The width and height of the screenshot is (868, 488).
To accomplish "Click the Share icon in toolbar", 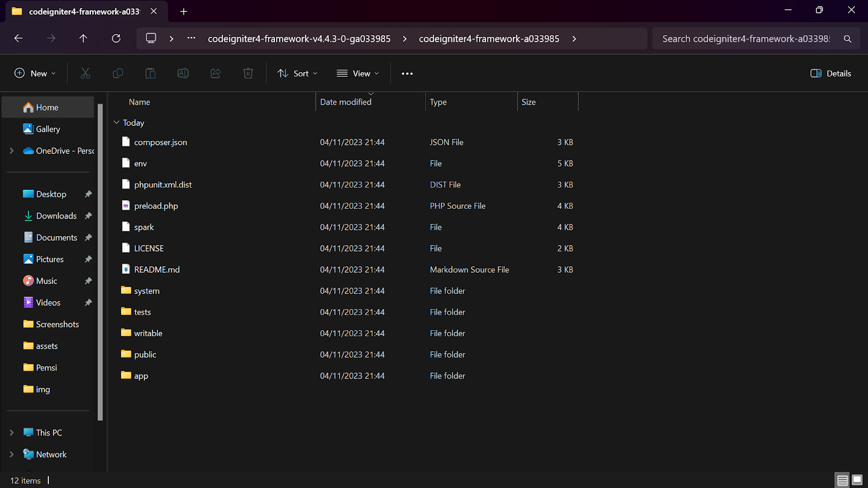I will (215, 73).
